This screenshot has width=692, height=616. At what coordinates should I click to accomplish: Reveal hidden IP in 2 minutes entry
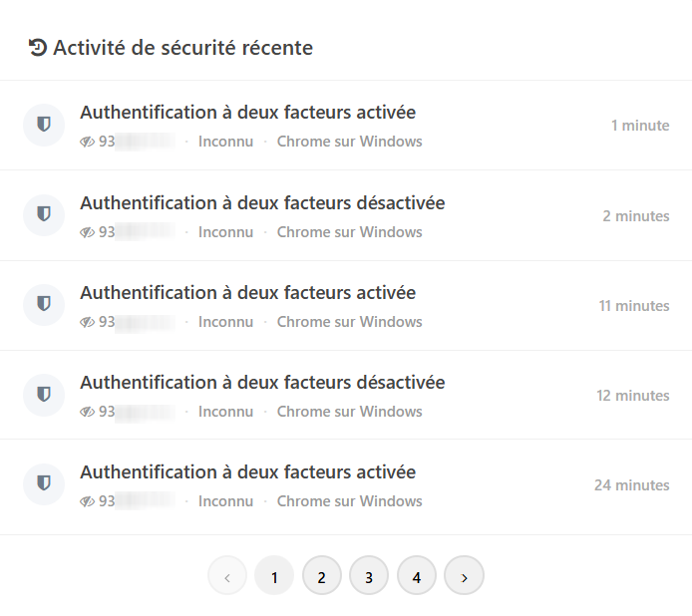coord(87,232)
